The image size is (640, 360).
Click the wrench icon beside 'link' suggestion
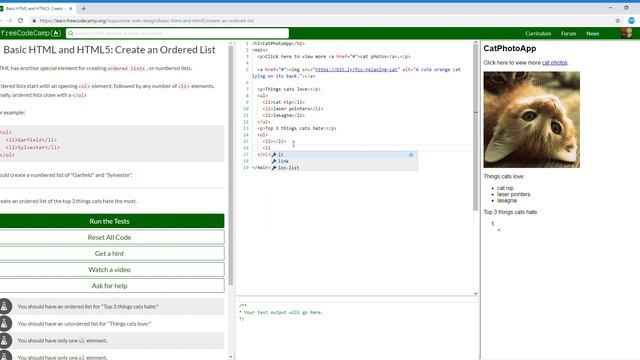click(274, 161)
